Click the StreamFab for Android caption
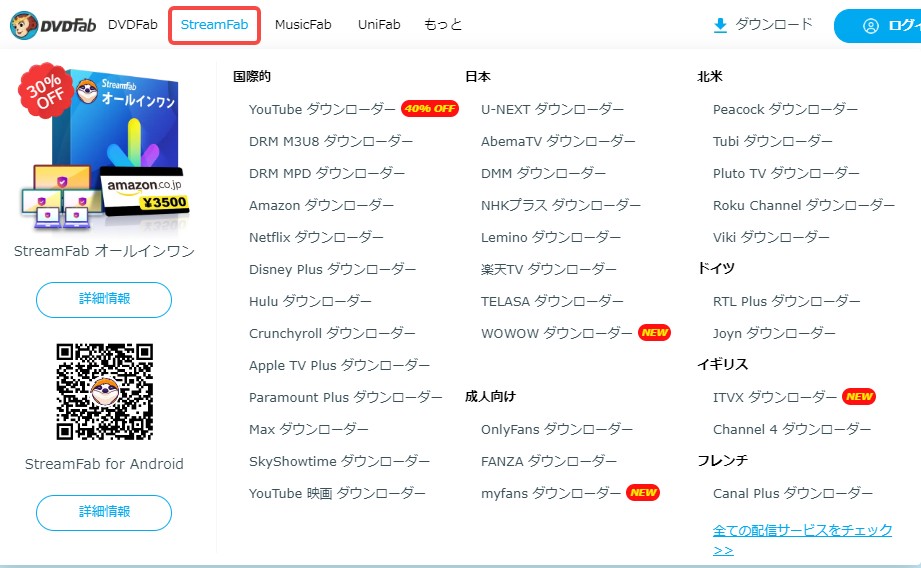Viewport: 921px width, 568px height. 104,464
